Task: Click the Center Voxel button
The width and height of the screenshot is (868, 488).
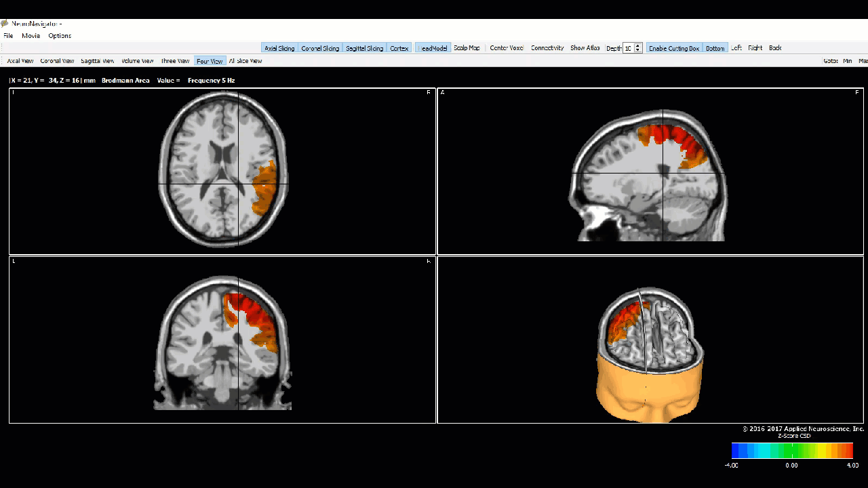Action: coord(507,48)
